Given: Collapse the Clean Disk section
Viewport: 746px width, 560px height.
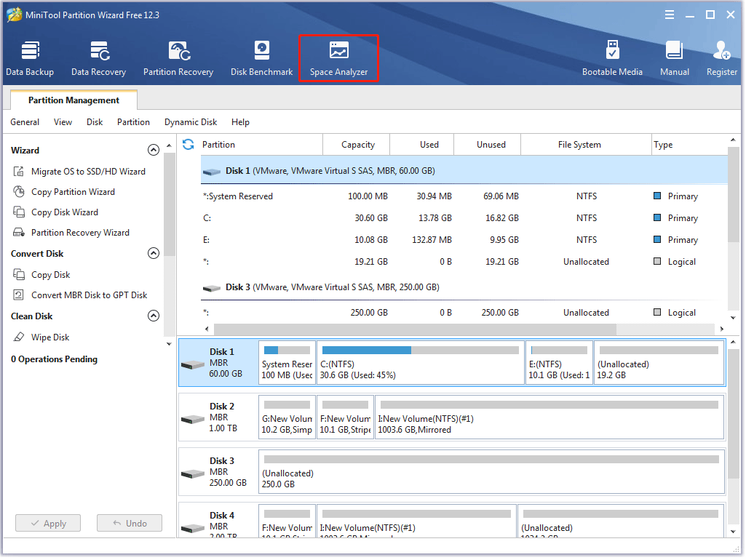Looking at the screenshot, I should click(x=154, y=316).
